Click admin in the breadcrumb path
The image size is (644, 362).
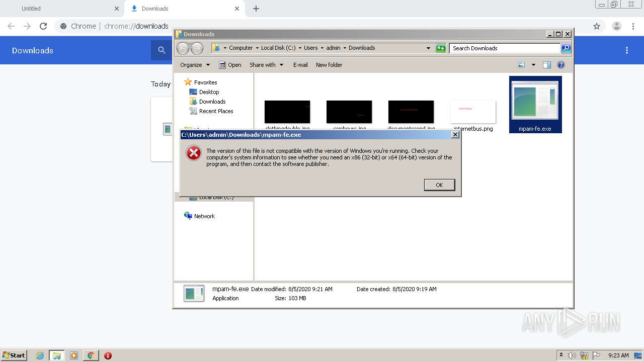333,48
